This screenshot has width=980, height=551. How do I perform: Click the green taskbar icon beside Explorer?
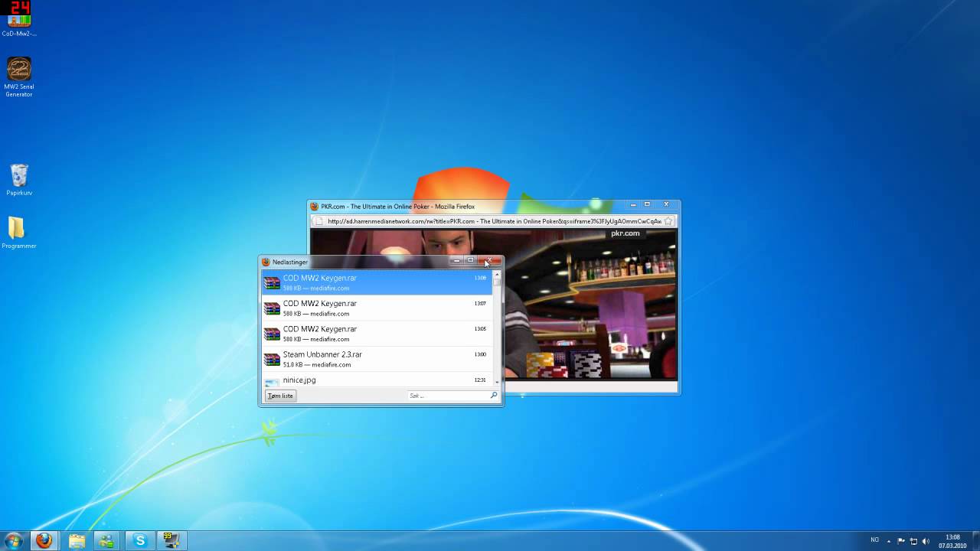tap(106, 540)
